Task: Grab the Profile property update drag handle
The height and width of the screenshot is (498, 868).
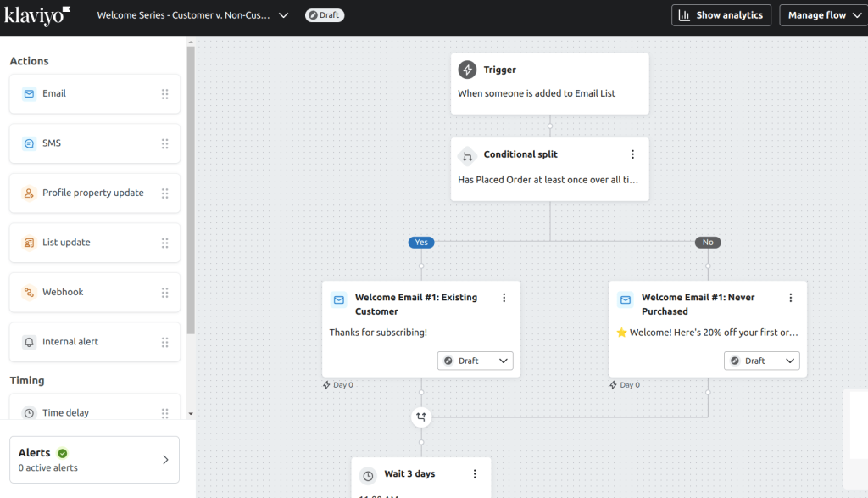Action: [x=165, y=193]
